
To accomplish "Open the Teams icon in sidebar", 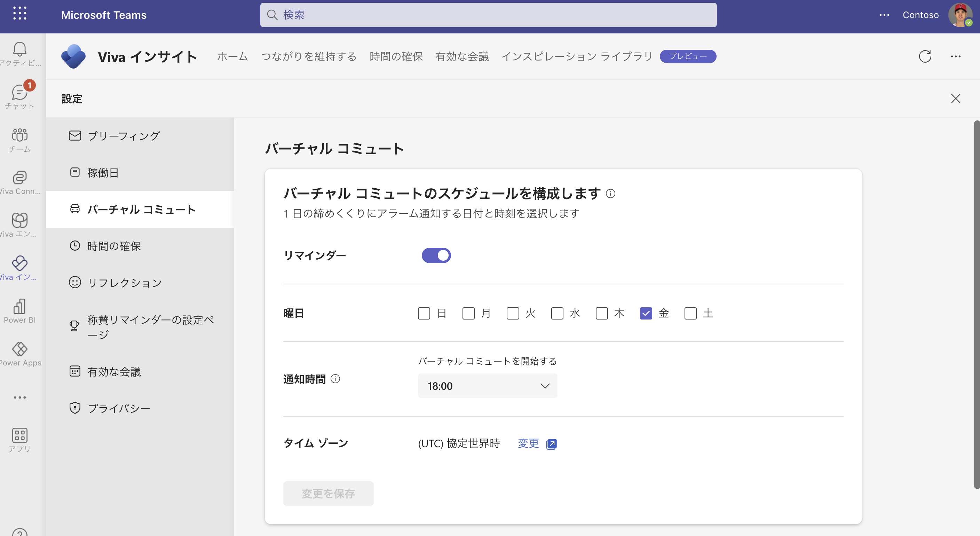I will tap(20, 136).
